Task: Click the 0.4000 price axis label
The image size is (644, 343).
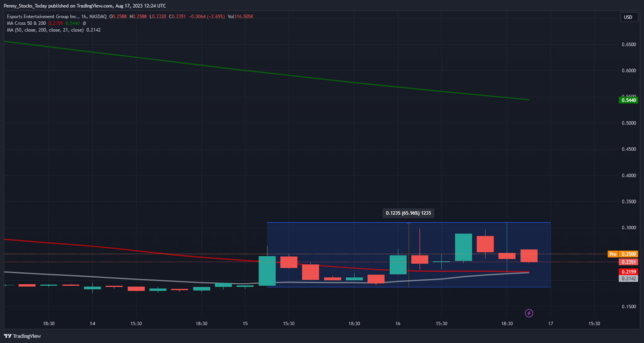Action: click(629, 175)
